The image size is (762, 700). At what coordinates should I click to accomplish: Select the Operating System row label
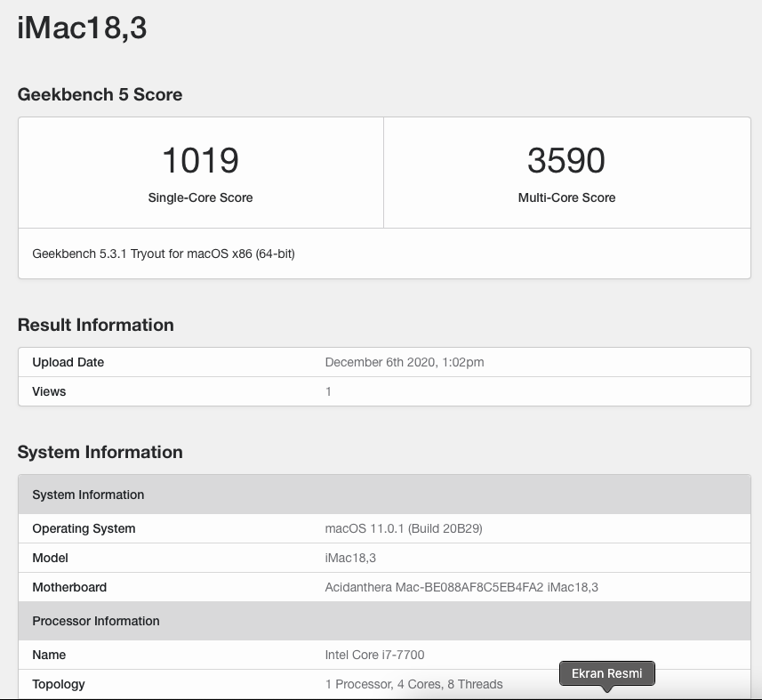click(x=84, y=528)
